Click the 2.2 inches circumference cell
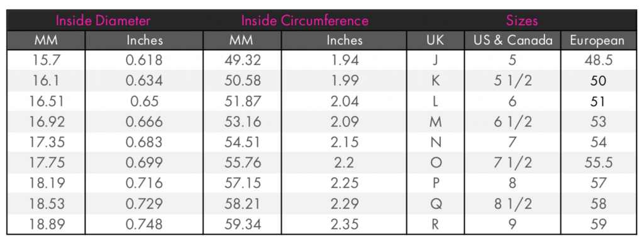 (345, 163)
